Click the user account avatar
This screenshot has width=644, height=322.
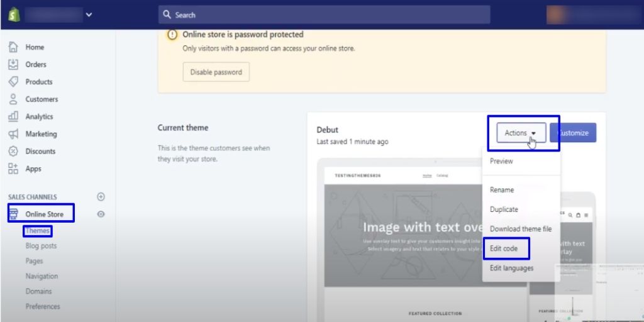pos(557,15)
